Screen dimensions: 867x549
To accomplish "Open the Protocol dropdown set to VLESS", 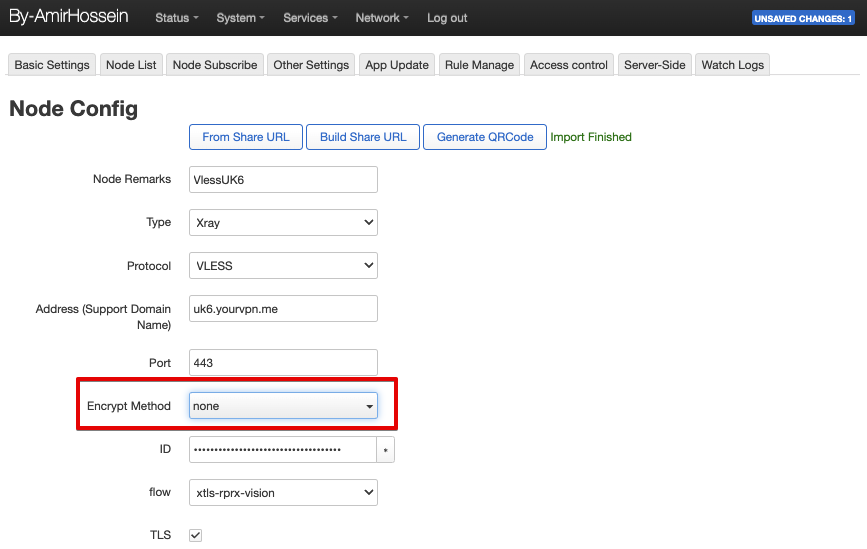I will [x=283, y=266].
